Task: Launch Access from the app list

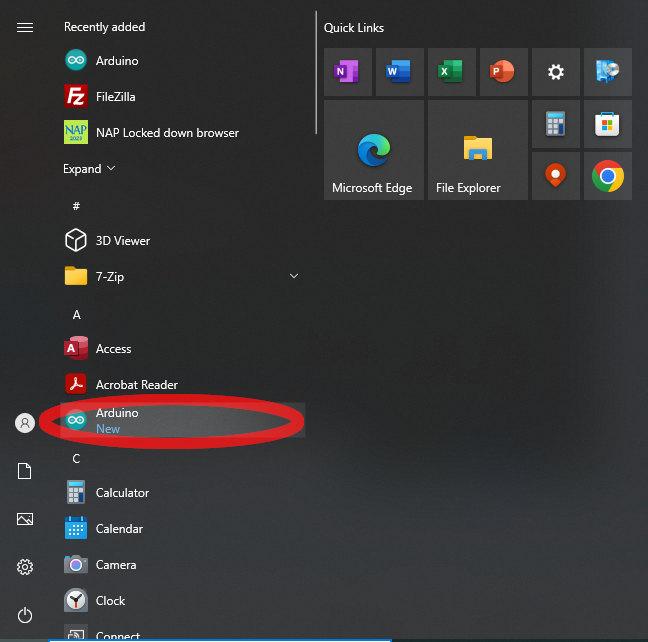Action: (183, 348)
